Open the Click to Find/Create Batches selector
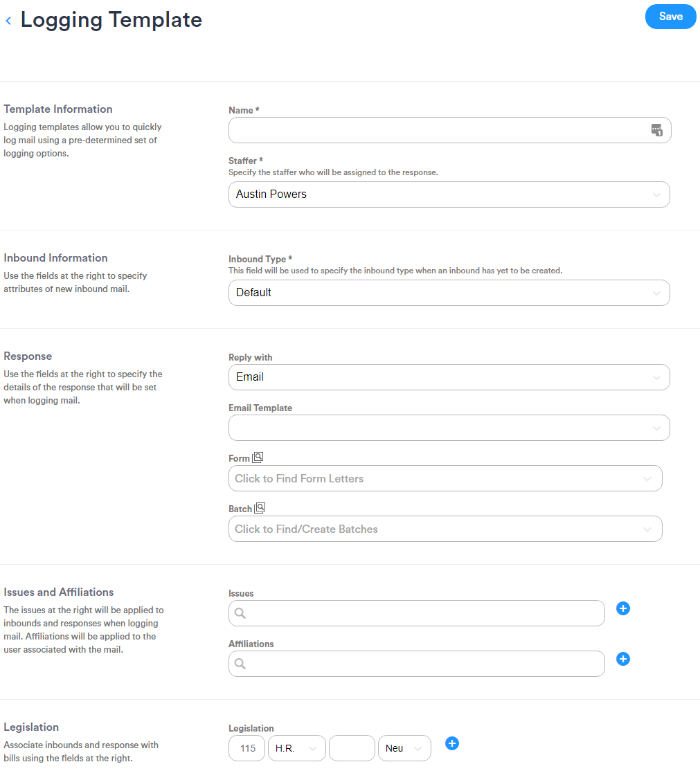The image size is (700, 771). tap(445, 529)
